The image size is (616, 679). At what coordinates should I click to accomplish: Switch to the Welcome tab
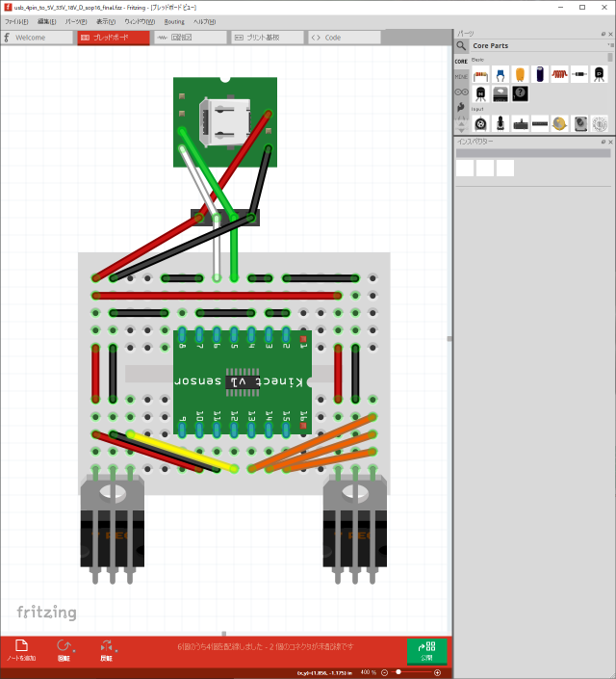pyautogui.click(x=37, y=38)
